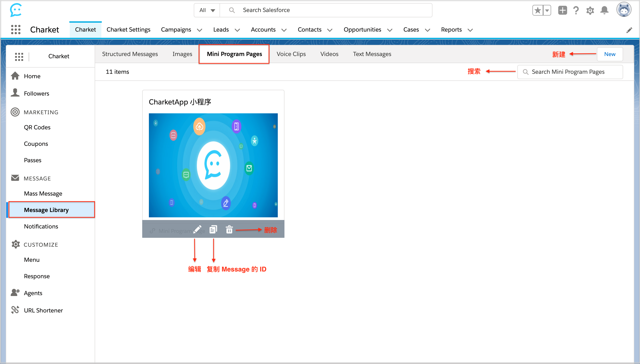
Task: Open Response under Customize
Action: click(37, 276)
